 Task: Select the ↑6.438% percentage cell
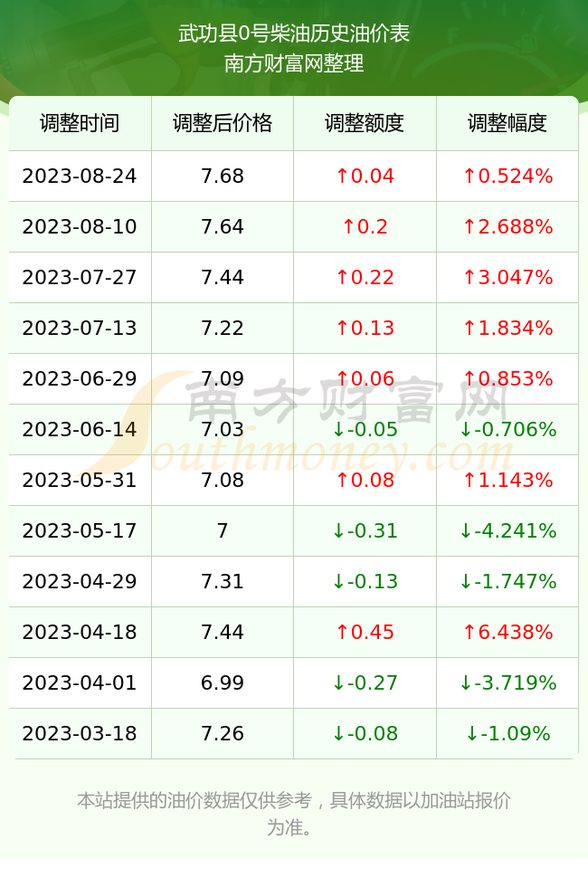507,632
